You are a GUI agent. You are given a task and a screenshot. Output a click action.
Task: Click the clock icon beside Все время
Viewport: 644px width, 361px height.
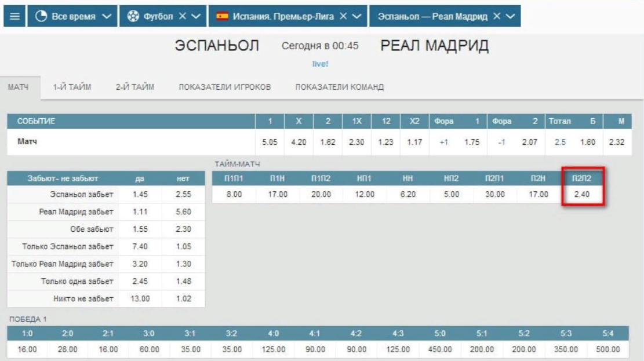pyautogui.click(x=41, y=16)
